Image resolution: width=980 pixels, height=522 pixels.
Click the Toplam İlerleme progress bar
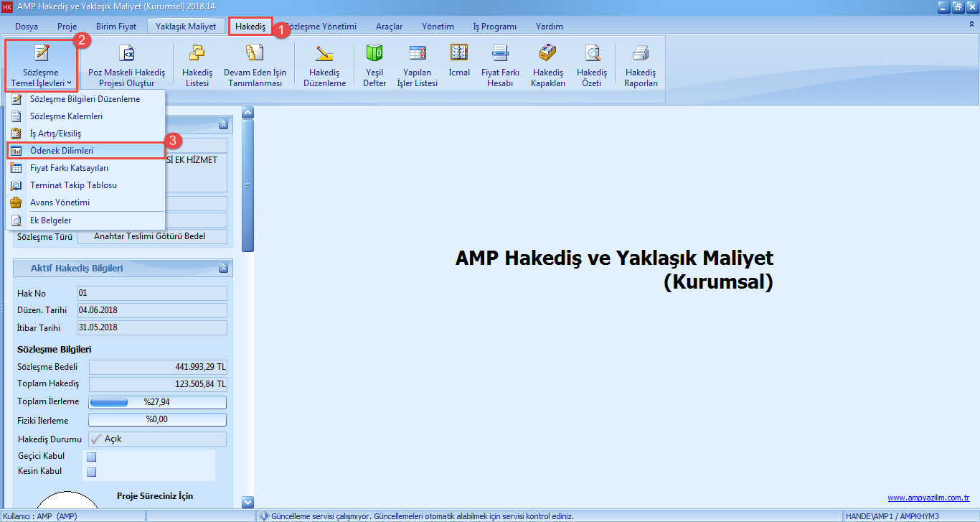157,402
